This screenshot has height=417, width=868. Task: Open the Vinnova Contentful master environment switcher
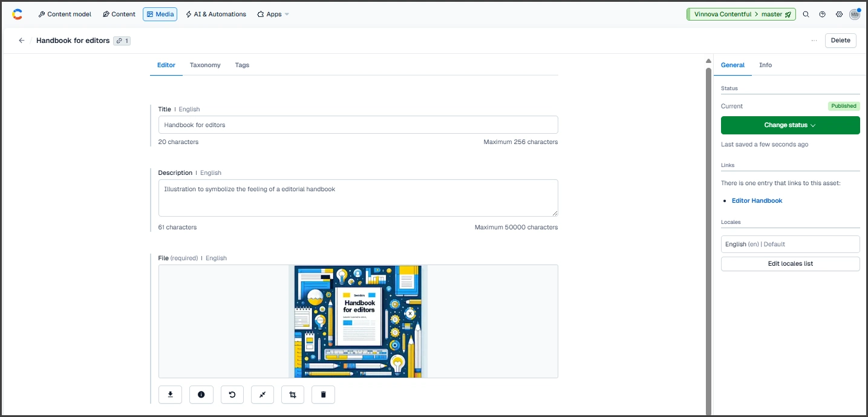tap(742, 14)
